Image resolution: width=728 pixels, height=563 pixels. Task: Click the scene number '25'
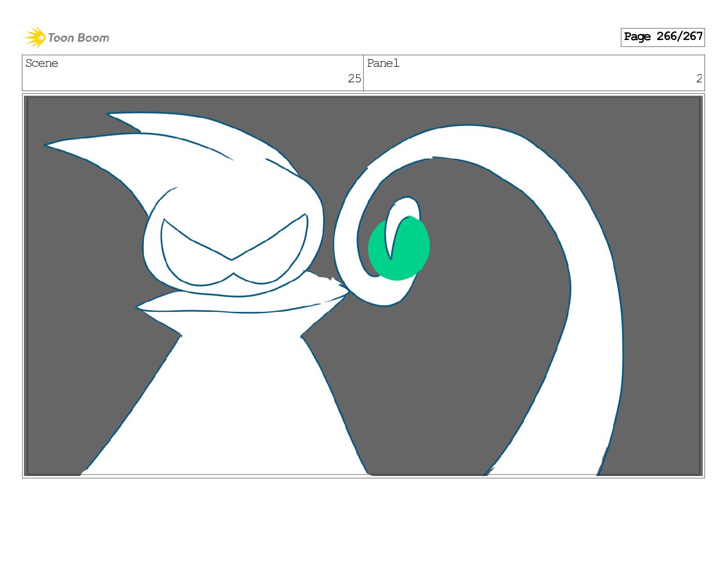(x=354, y=79)
